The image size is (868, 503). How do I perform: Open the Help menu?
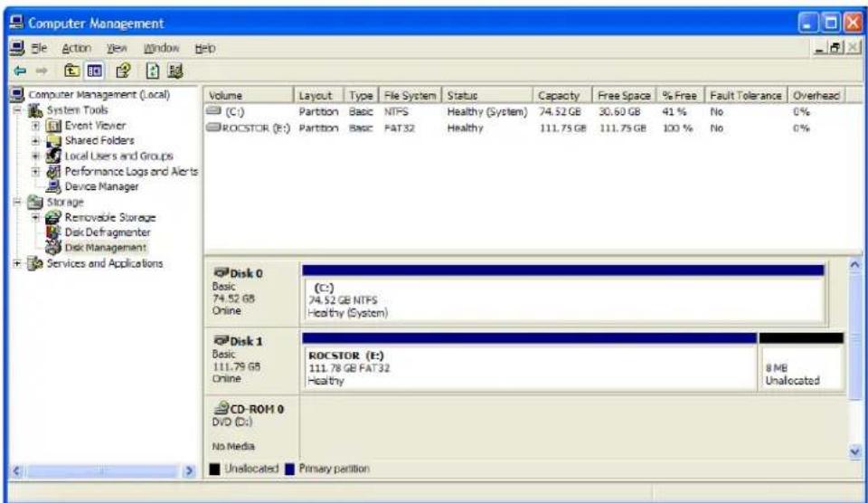pos(205,48)
